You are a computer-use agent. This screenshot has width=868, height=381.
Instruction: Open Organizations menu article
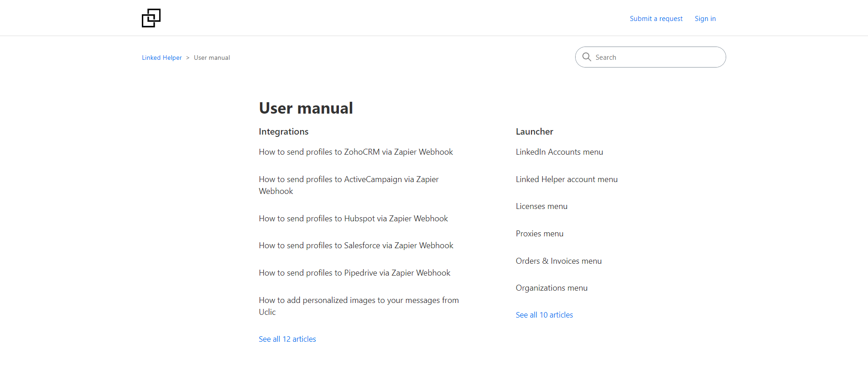coord(551,288)
